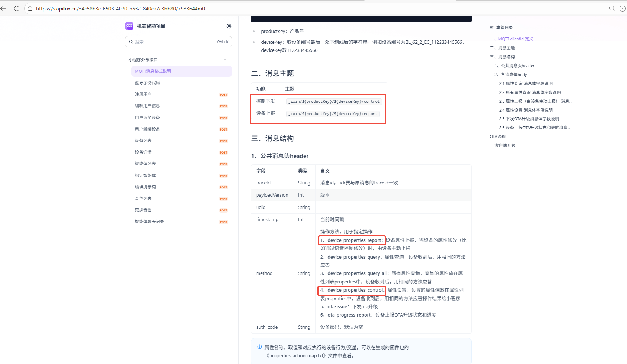Open the browser more-options ellipsis menu
The height and width of the screenshot is (364, 627).
[623, 8]
